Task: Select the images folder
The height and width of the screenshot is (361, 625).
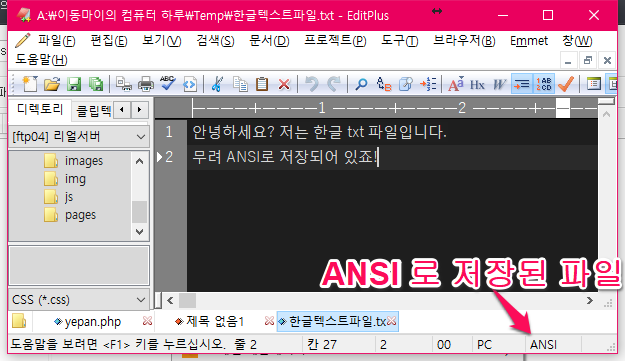Action: (74, 161)
